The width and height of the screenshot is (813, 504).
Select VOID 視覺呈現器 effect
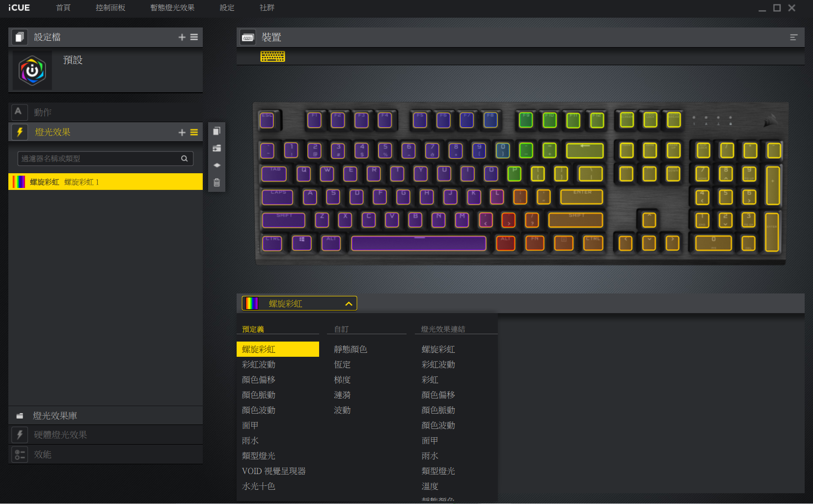(274, 471)
